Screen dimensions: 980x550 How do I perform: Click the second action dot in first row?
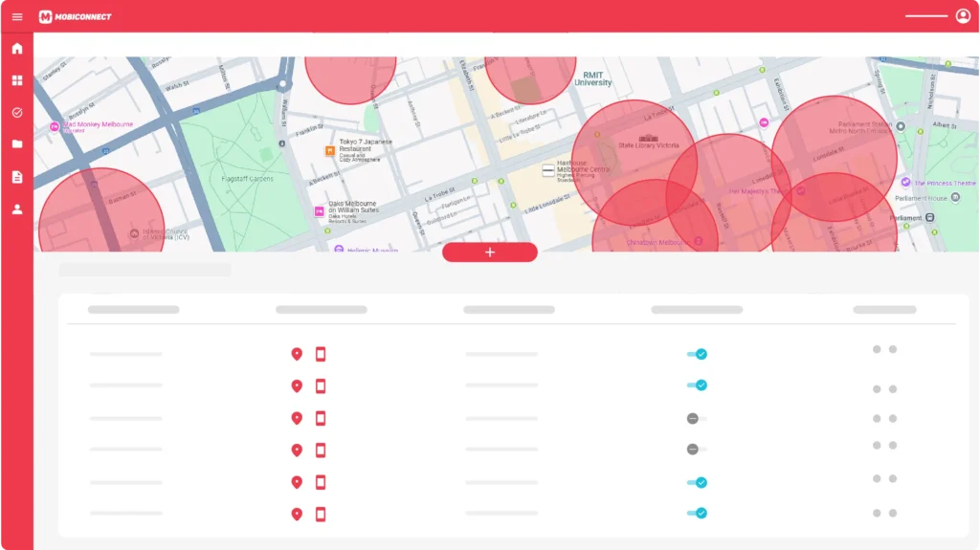point(893,349)
